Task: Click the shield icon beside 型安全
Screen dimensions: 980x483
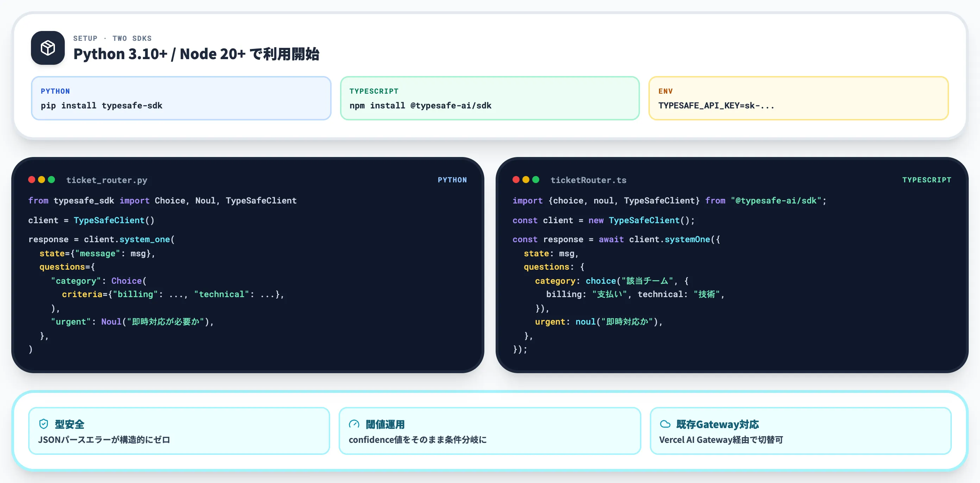Action: pyautogui.click(x=44, y=424)
